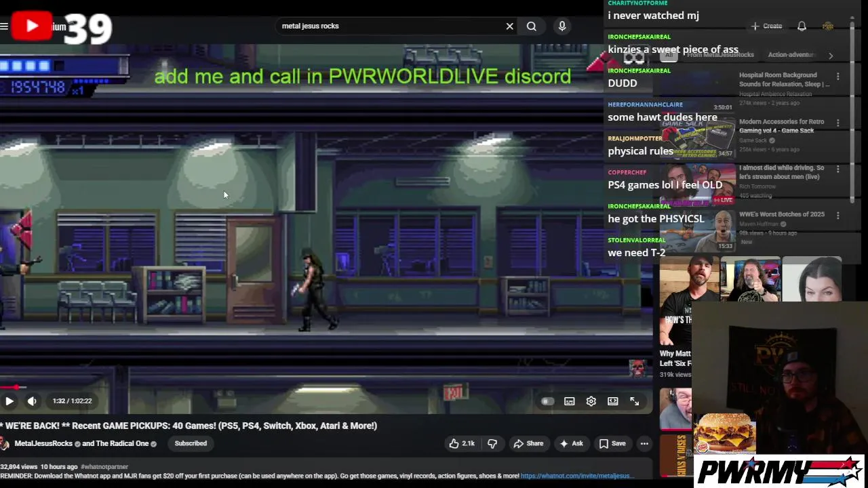This screenshot has height=488, width=868.
Task: Click the 1:32 / 1:02:22 time display
Action: (x=72, y=401)
